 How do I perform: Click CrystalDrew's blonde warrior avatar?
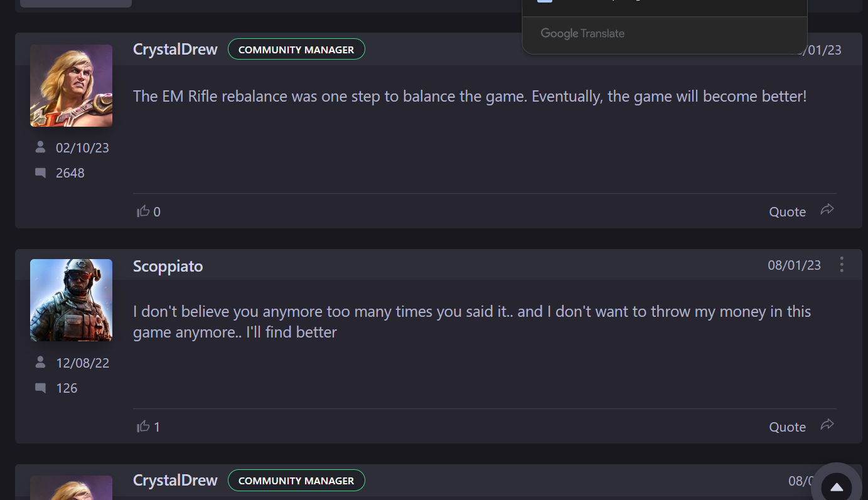tap(71, 85)
